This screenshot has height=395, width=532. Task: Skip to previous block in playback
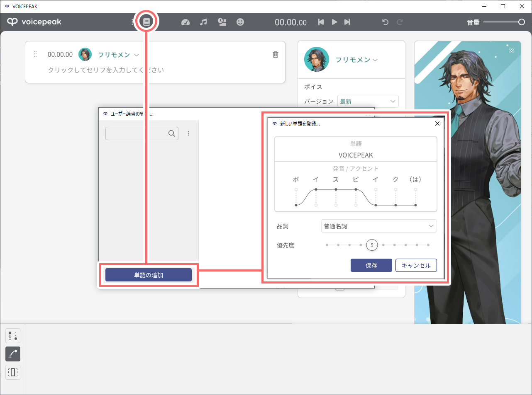(x=321, y=22)
